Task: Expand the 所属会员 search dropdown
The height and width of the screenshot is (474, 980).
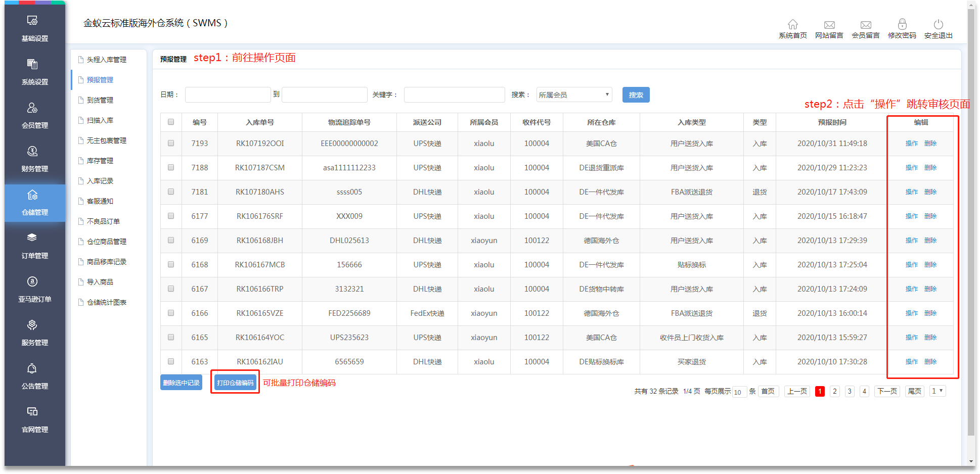Action: pos(574,95)
